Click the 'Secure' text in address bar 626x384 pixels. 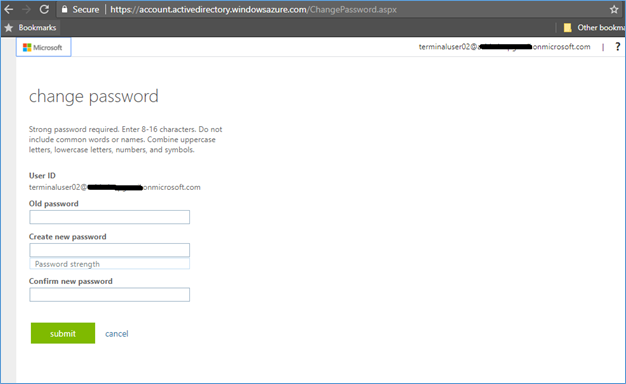[85, 9]
